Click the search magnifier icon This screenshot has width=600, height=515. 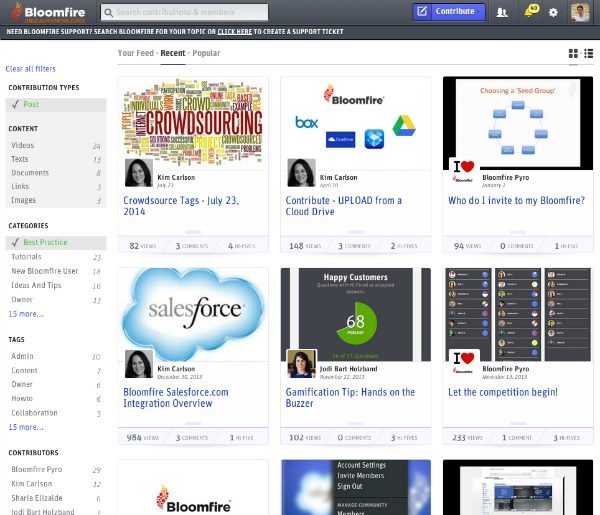[109, 13]
